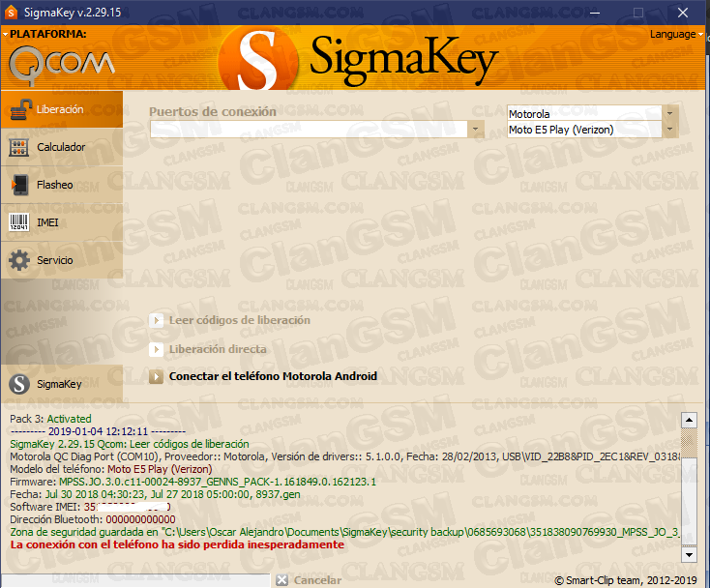710x588 pixels.
Task: Click the red connection lost error message
Action: (177, 544)
